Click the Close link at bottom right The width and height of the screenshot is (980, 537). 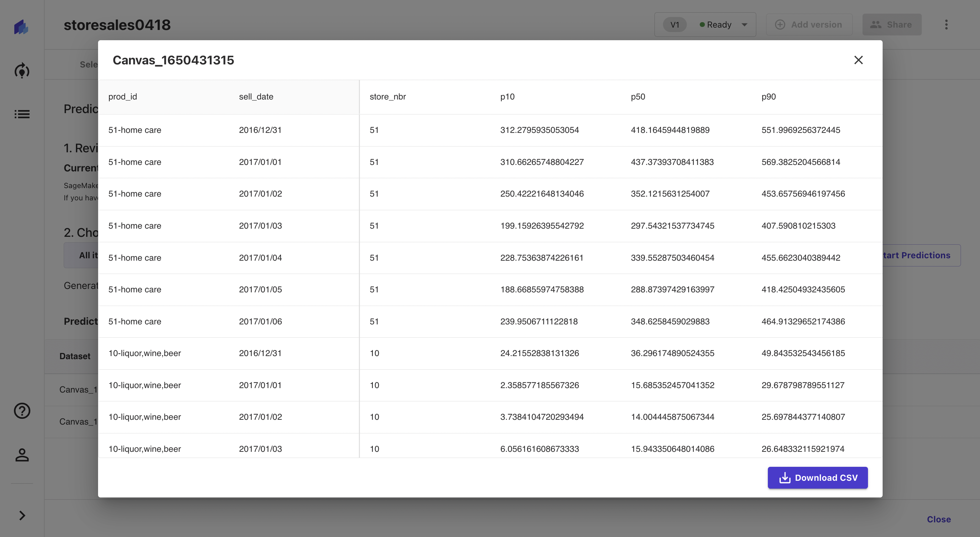click(938, 519)
